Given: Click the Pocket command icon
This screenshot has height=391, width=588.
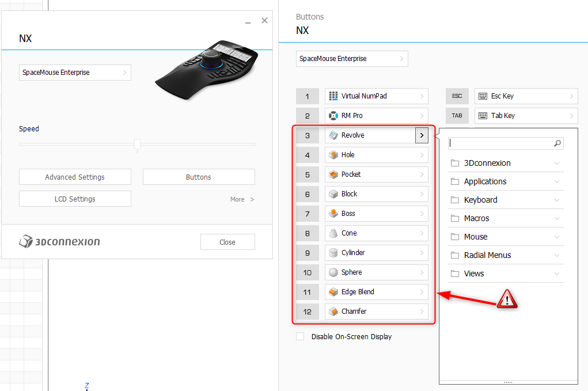Looking at the screenshot, I should click(x=333, y=174).
